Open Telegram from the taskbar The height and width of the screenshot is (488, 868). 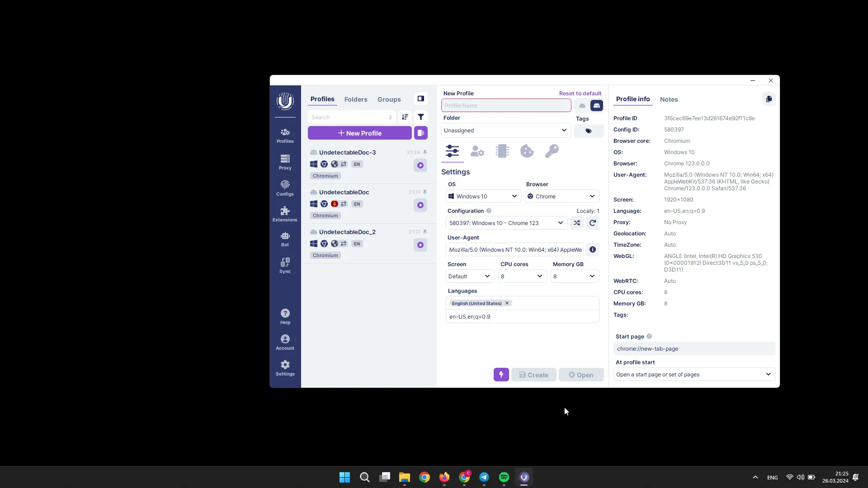pyautogui.click(x=484, y=477)
